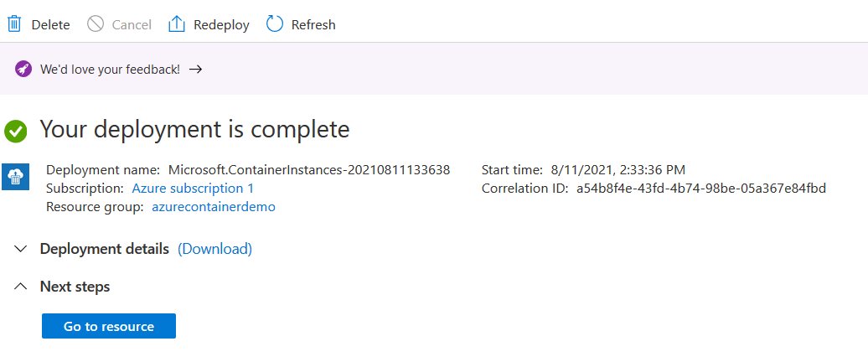The image size is (868, 362).
Task: Click the Delete trash can icon
Action: (x=14, y=24)
